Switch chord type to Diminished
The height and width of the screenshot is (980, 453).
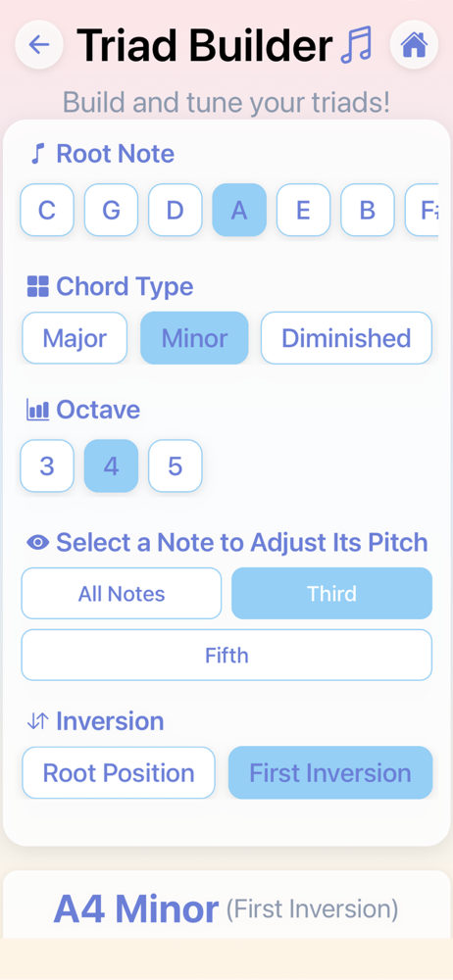coord(346,338)
